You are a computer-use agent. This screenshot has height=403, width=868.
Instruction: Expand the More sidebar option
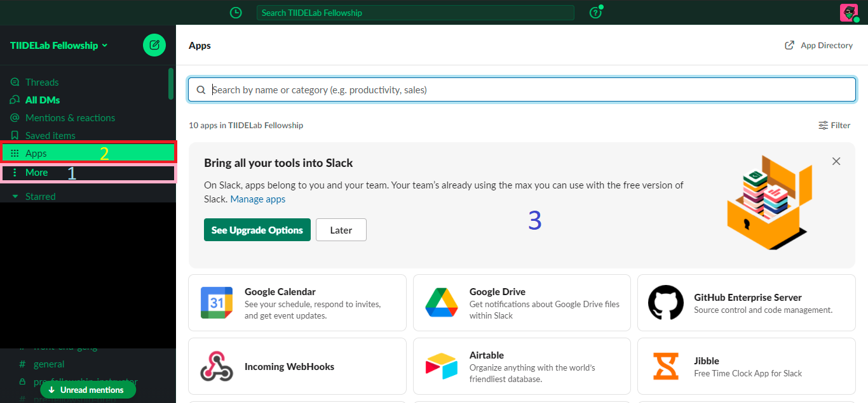tap(88, 173)
